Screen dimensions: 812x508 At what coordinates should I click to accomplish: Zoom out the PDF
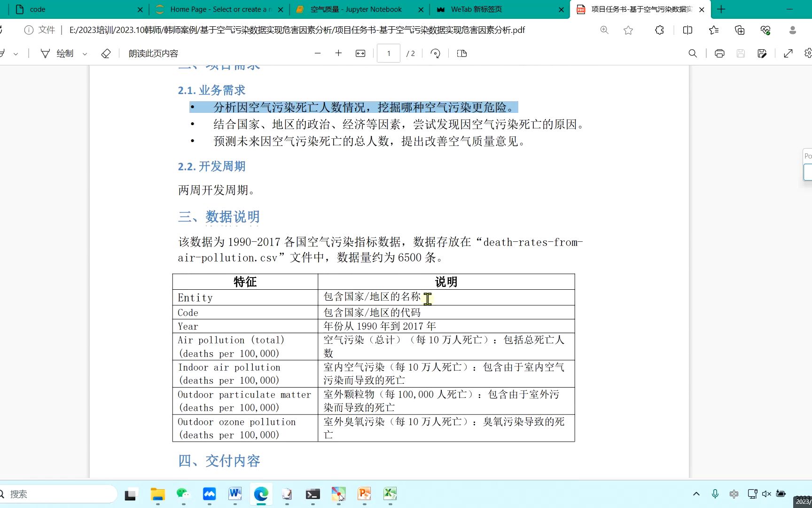(x=318, y=54)
